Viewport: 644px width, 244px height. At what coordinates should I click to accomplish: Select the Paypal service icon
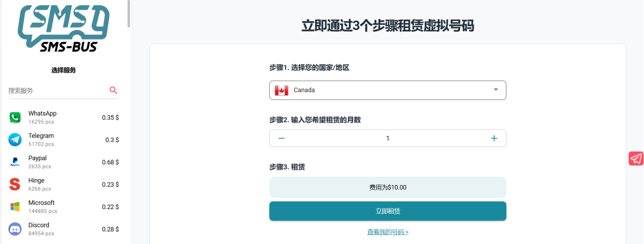coord(15,162)
